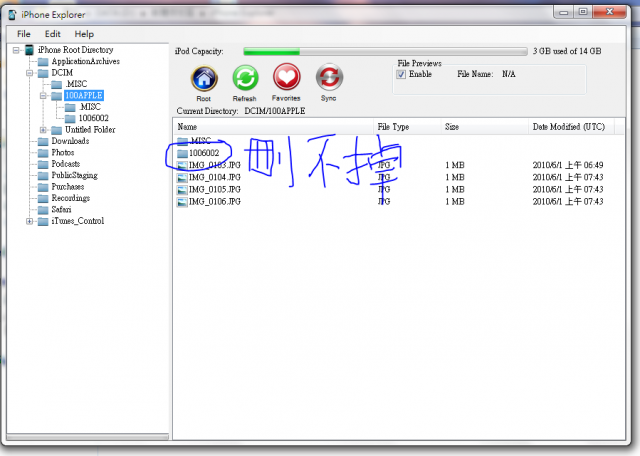Expand the iTunes_Control folder node
This screenshot has height=456, width=640.
coord(29,222)
